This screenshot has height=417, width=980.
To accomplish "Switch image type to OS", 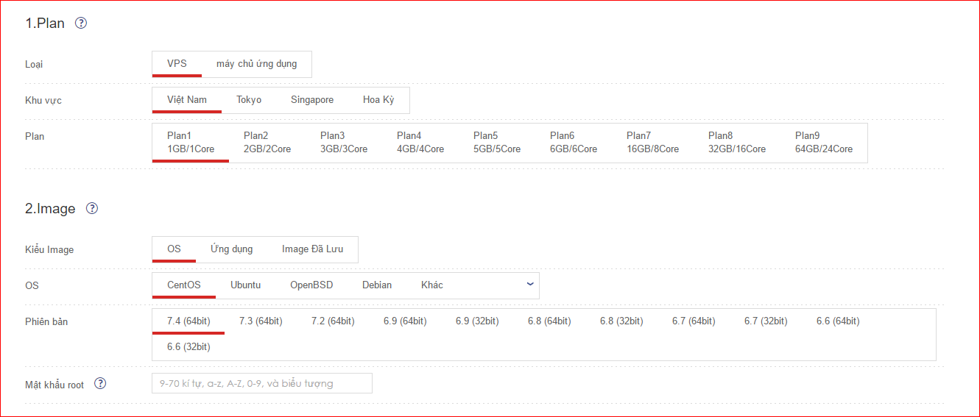I will click(x=174, y=249).
